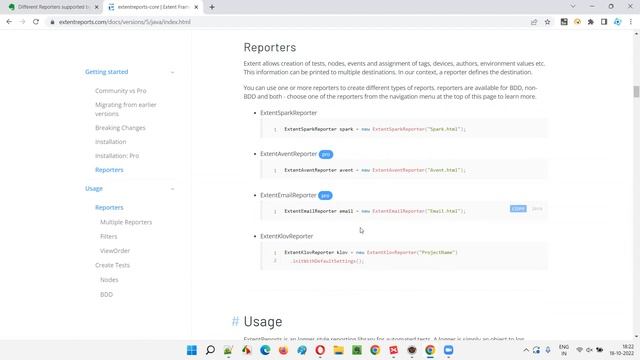The image size is (640, 360).
Task: Open Firefox from the taskbar
Action: pos(283,350)
